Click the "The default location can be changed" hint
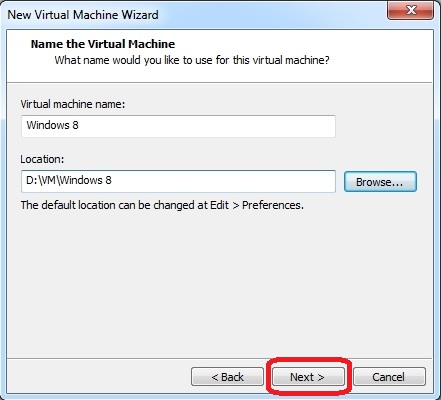 tap(162, 205)
